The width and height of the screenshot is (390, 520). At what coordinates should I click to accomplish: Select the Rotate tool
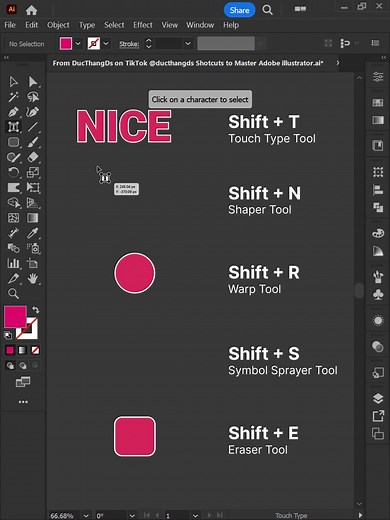(x=13, y=172)
